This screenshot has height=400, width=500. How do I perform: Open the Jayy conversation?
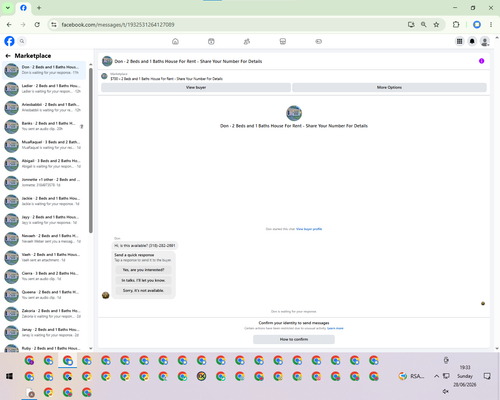tap(44, 220)
